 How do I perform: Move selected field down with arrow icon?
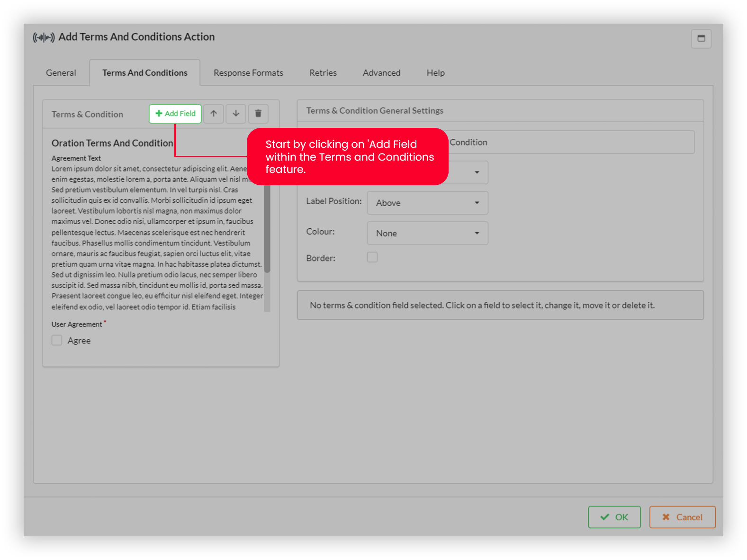(x=236, y=114)
